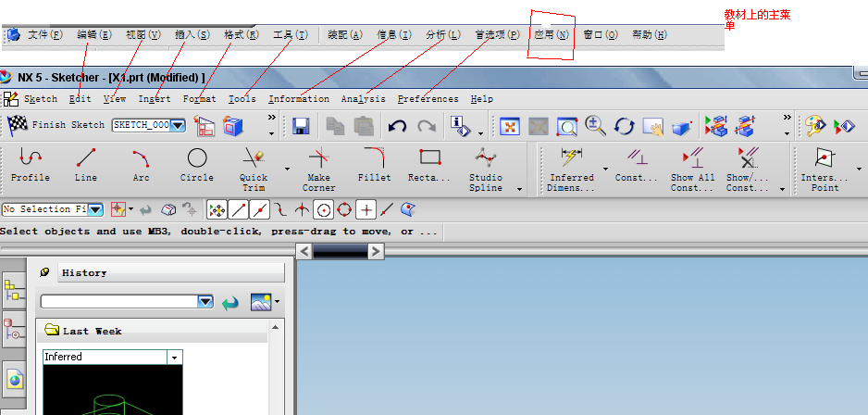This screenshot has width=868, height=415.
Task: Toggle End Point snap option
Action: [x=238, y=210]
